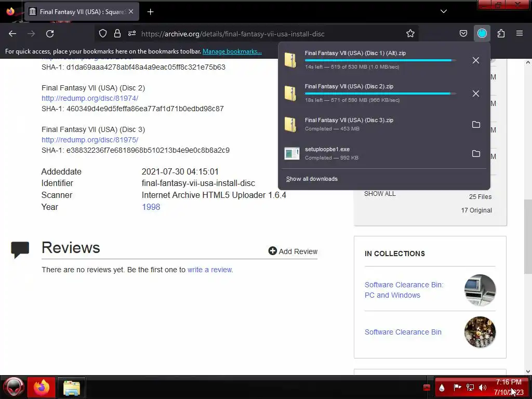Cancel the Disc 1 (Alt) download
This screenshot has height=399, width=532.
pyautogui.click(x=476, y=60)
